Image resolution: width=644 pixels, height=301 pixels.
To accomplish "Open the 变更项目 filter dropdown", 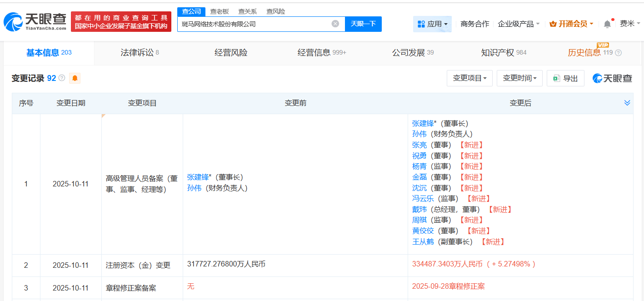I will click(469, 78).
